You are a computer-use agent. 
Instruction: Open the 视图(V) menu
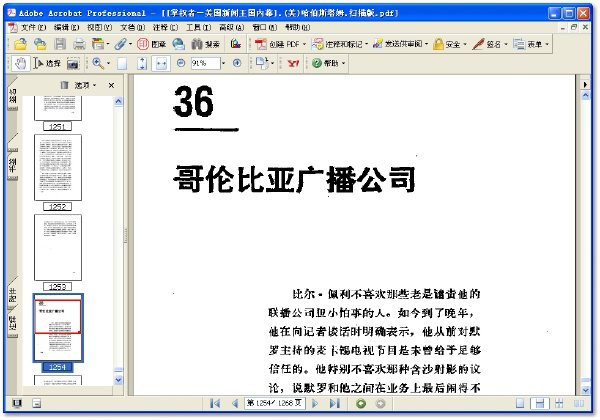pyautogui.click(x=99, y=28)
